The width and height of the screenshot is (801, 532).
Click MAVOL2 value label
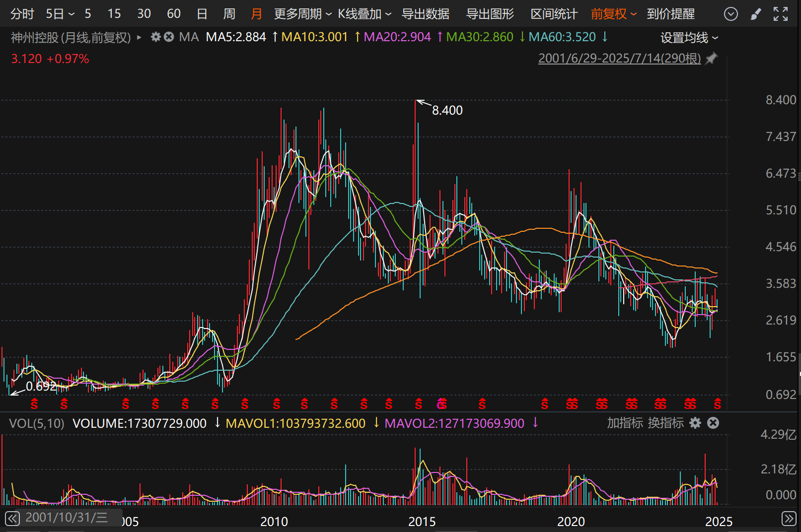(x=454, y=423)
